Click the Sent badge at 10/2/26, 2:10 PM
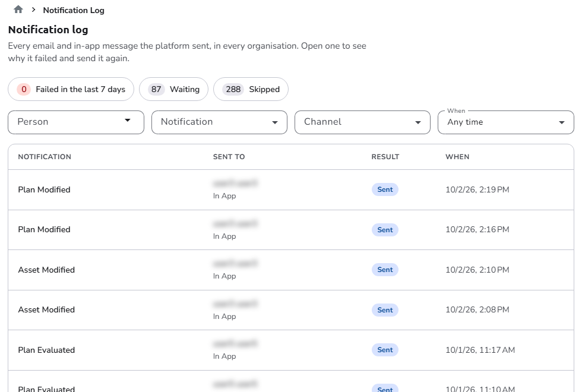This screenshot has height=392, width=582. [x=385, y=270]
